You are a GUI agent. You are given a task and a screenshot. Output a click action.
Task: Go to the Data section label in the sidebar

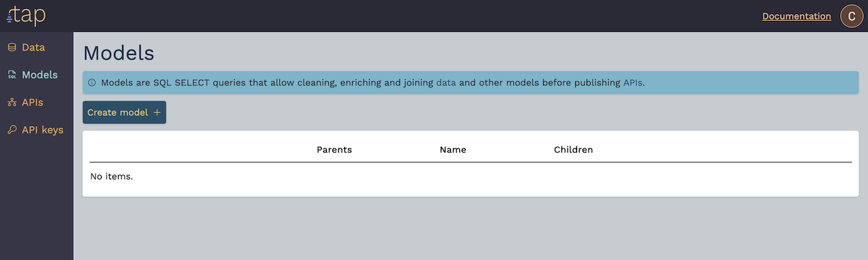(33, 47)
